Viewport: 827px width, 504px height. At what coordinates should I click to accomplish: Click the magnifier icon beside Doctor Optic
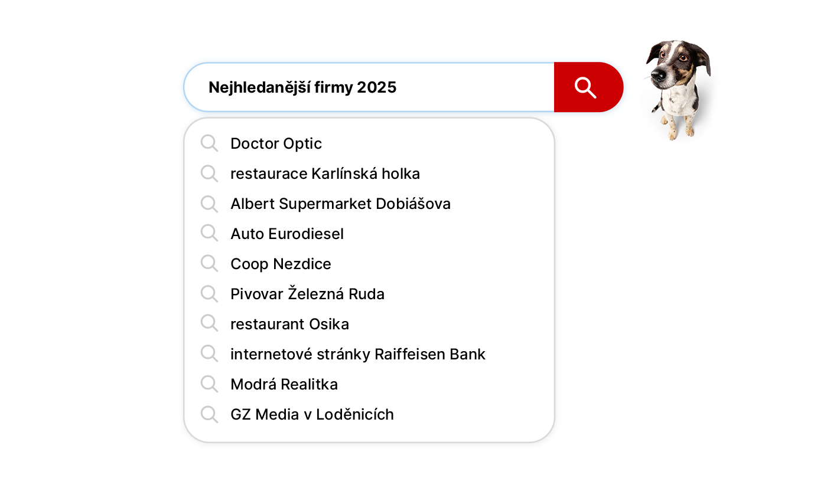coord(209,143)
